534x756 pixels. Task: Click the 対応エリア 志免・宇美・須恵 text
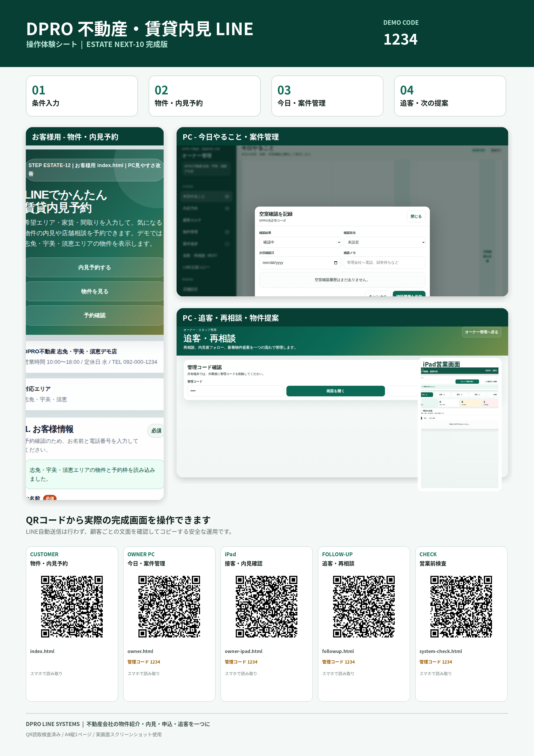click(46, 394)
